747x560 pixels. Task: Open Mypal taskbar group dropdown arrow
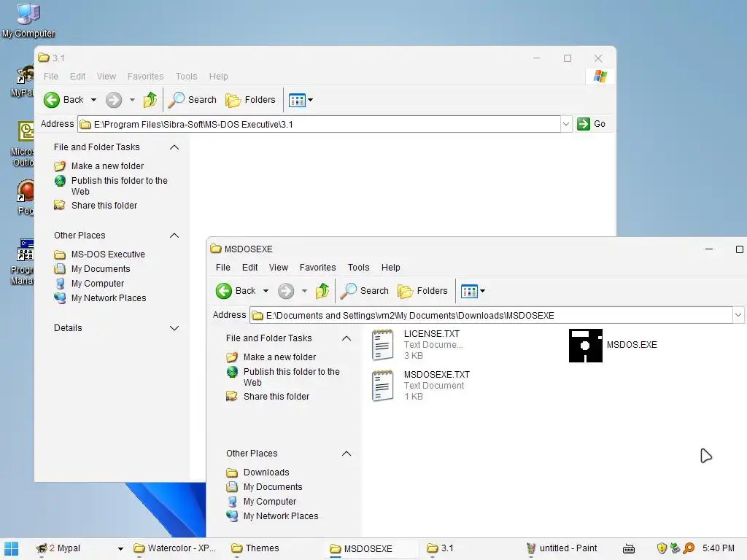[x=120, y=548]
